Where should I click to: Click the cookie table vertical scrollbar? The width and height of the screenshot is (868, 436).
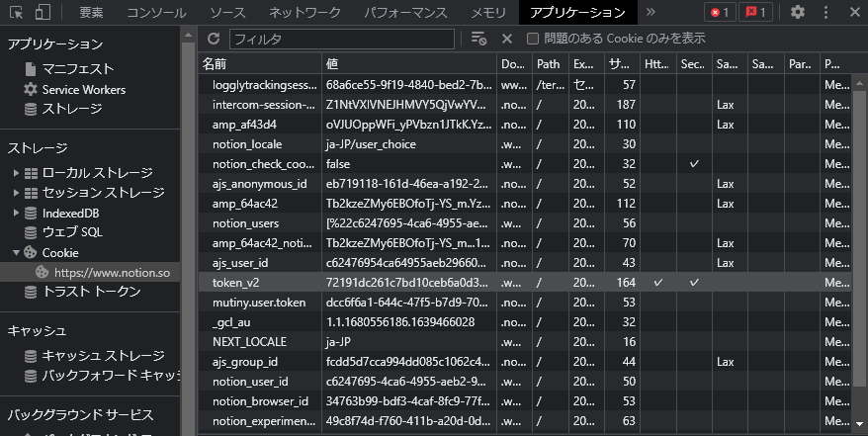point(859,238)
